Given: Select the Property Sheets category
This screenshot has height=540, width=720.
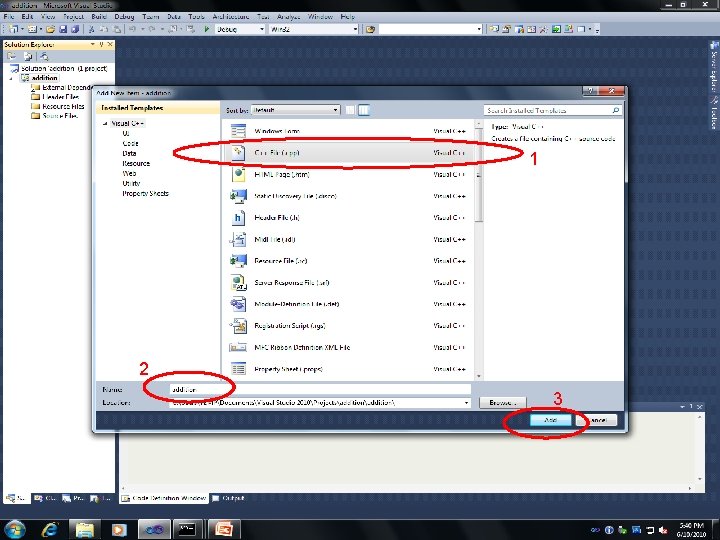Looking at the screenshot, I should click(146, 194).
